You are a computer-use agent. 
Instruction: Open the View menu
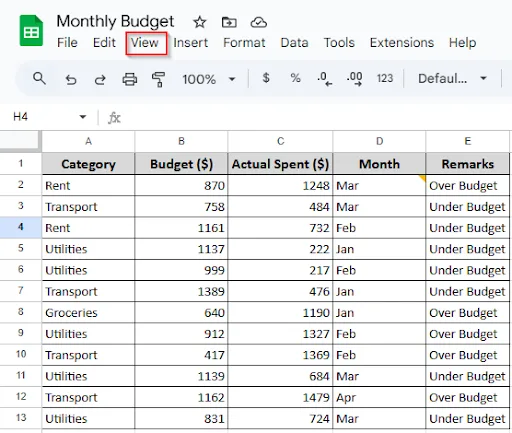click(145, 43)
